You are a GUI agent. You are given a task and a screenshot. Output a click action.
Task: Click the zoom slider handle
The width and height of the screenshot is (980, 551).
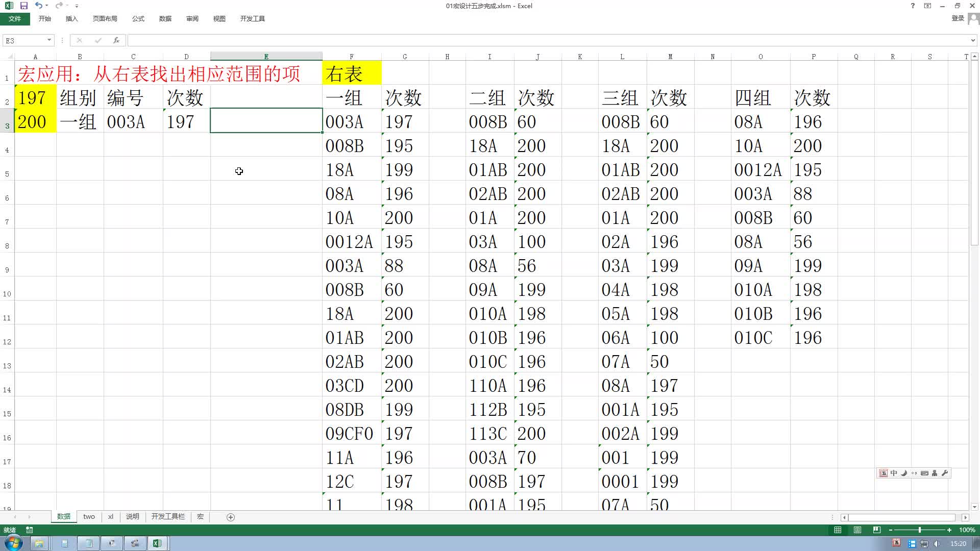tap(920, 530)
